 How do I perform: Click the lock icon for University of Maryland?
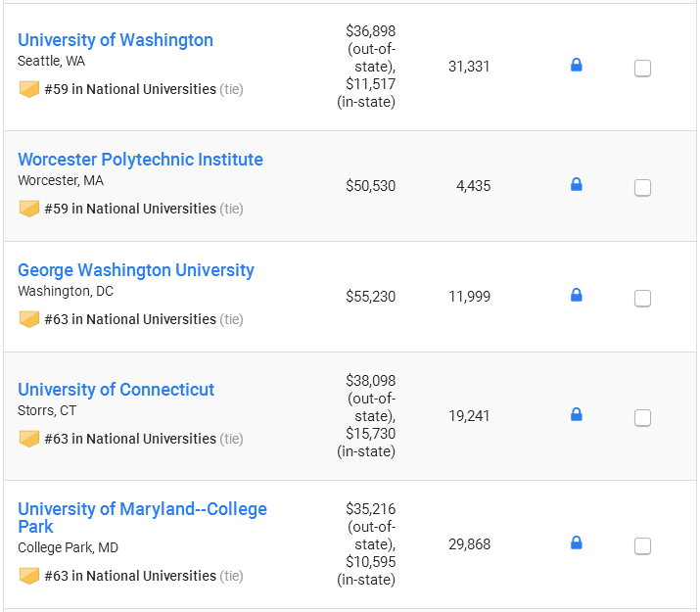(x=577, y=542)
